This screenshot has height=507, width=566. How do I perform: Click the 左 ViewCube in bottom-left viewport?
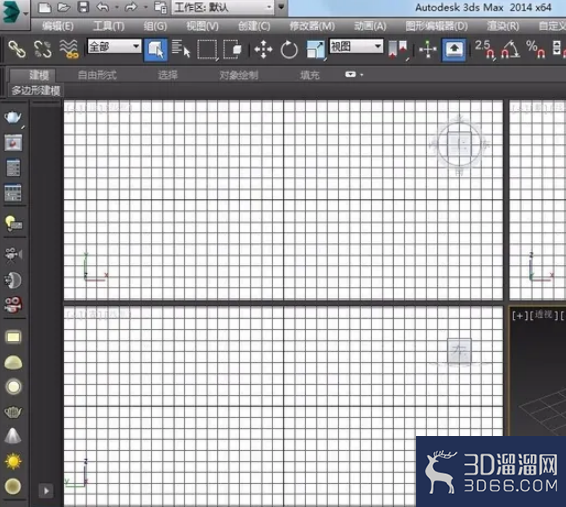click(459, 351)
